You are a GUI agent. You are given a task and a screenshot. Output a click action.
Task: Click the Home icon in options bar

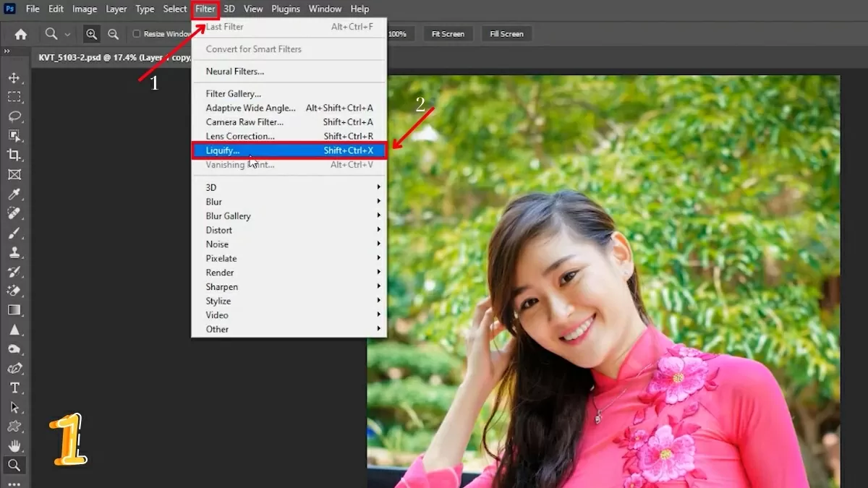click(x=21, y=34)
